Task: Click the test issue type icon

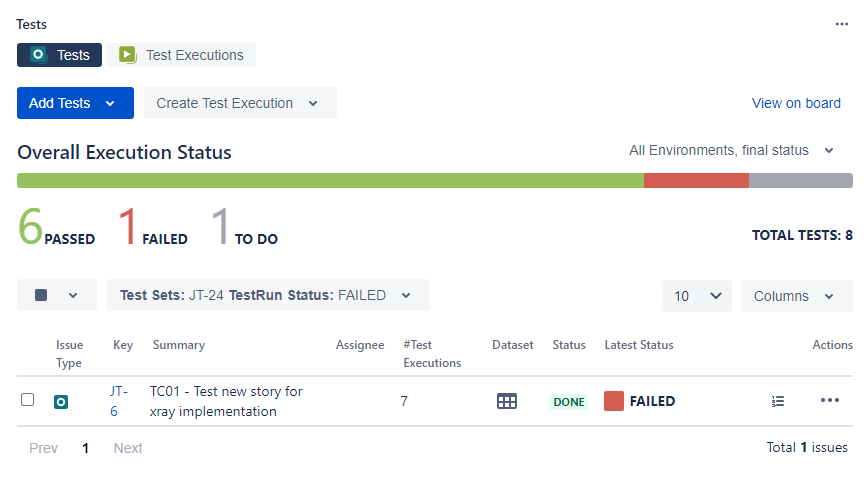Action: [x=60, y=401]
